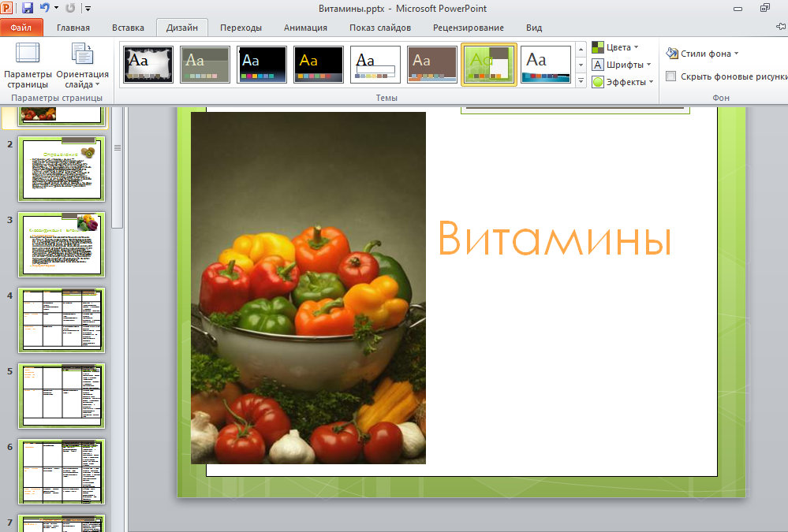The width and height of the screenshot is (788, 532).
Task: Open the Undo history dropdown arrow
Action: [x=56, y=8]
